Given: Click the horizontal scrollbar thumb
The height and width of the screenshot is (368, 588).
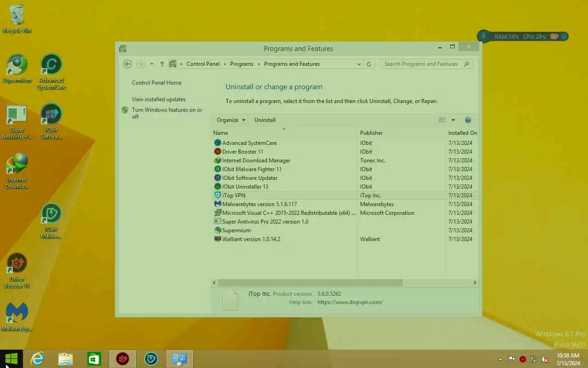Looking at the screenshot, I should (x=310, y=282).
